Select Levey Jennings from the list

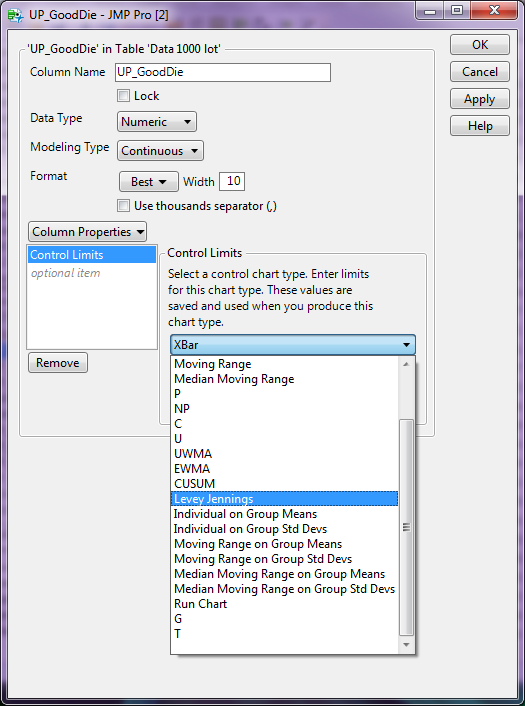285,499
